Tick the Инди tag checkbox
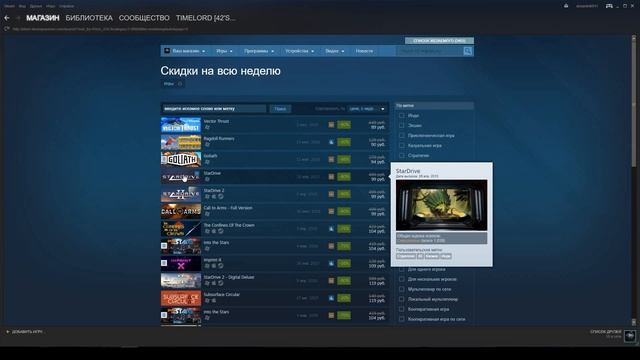 (402, 116)
